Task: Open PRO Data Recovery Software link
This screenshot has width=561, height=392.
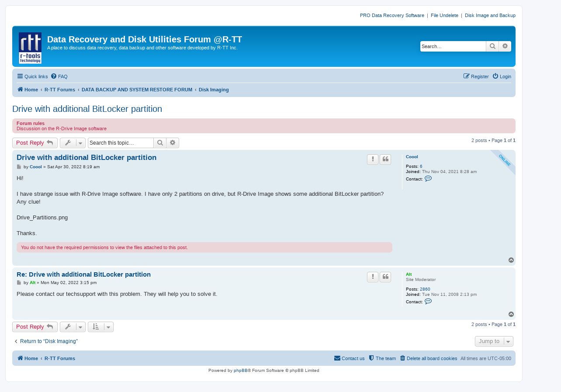Action: coord(392,15)
